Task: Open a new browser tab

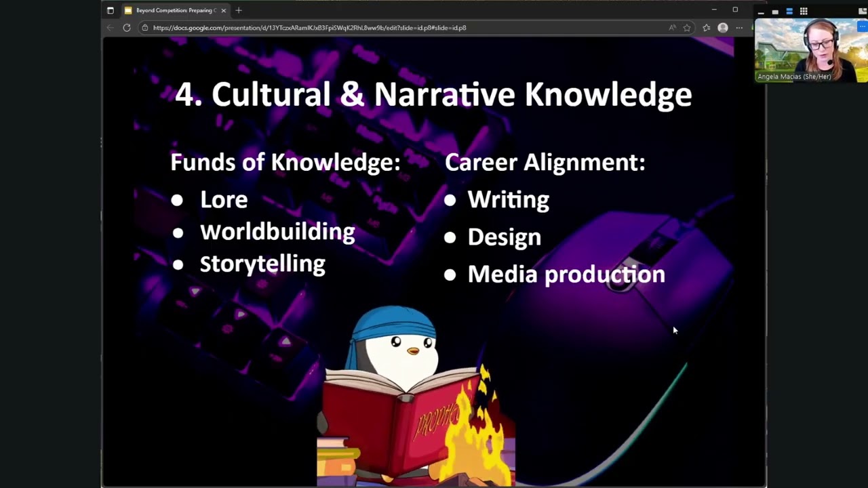Action: (x=239, y=10)
